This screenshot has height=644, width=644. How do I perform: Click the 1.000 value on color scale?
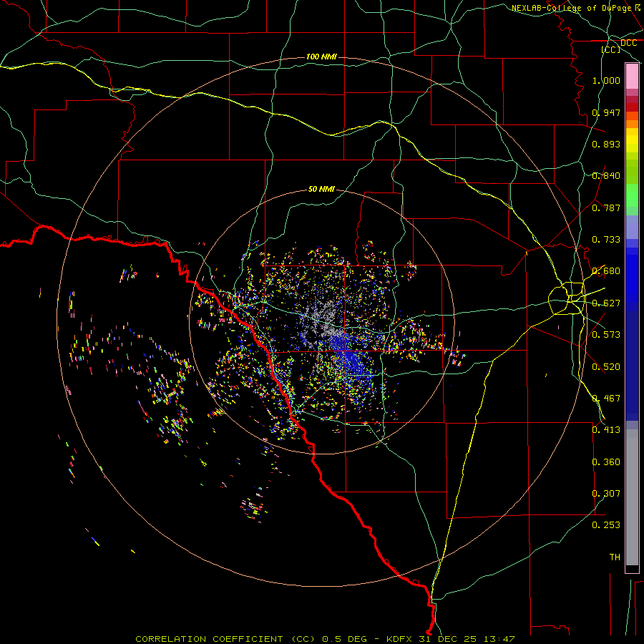[x=606, y=80]
